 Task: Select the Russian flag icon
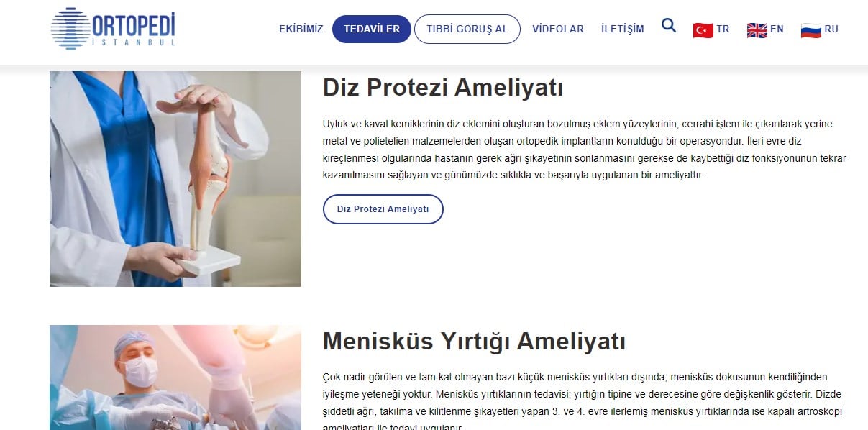pos(811,29)
